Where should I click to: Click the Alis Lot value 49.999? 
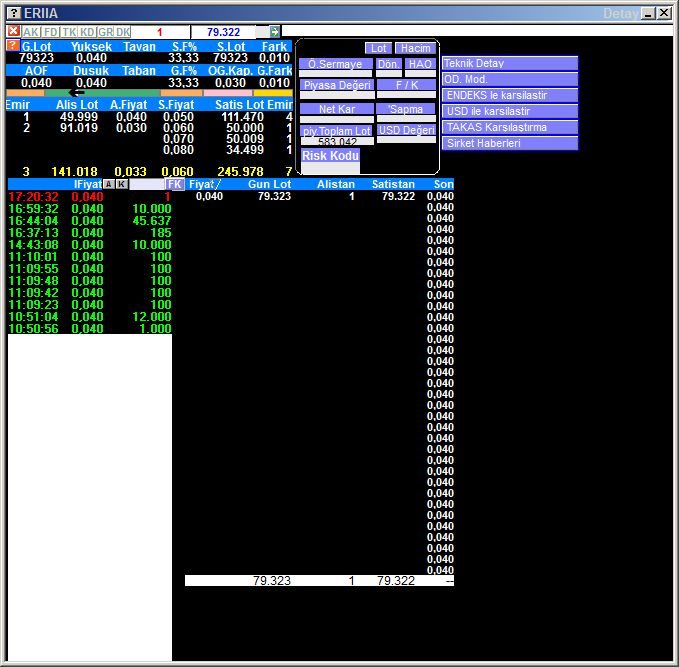(x=79, y=117)
